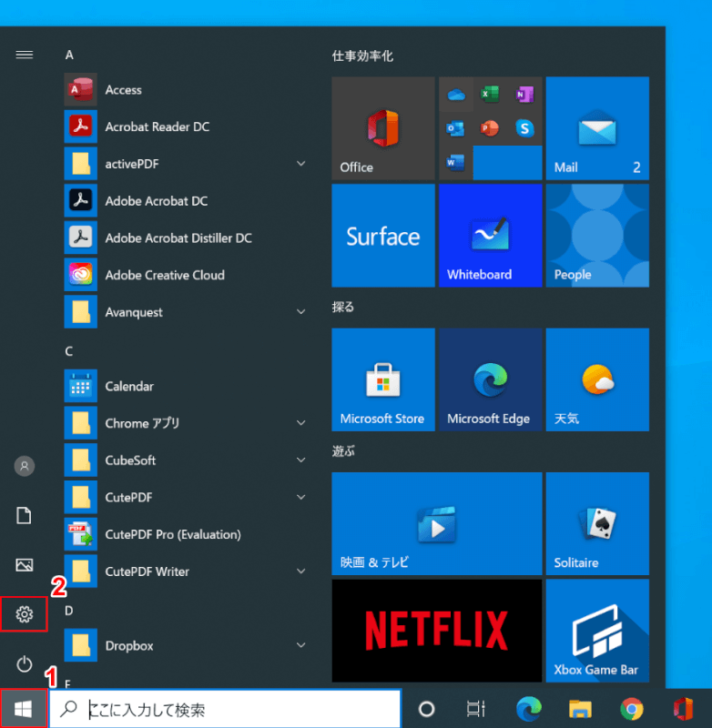Open Settings gear in Start sidebar
This screenshot has height=728, width=712.
[x=25, y=614]
